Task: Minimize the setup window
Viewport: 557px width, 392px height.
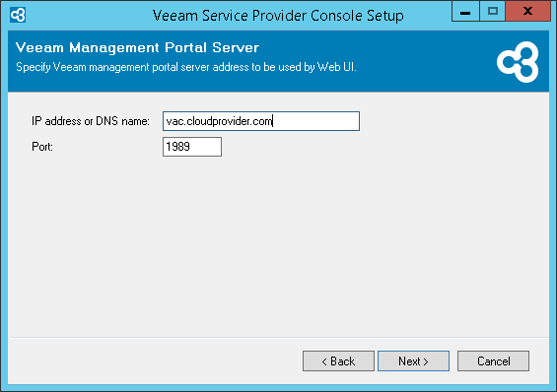Action: (x=465, y=11)
